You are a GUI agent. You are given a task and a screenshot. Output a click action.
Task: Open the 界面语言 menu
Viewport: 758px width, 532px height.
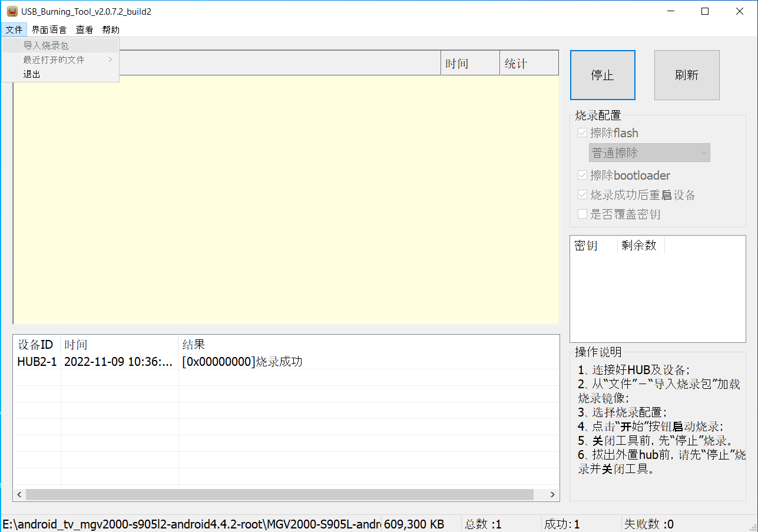(x=49, y=29)
